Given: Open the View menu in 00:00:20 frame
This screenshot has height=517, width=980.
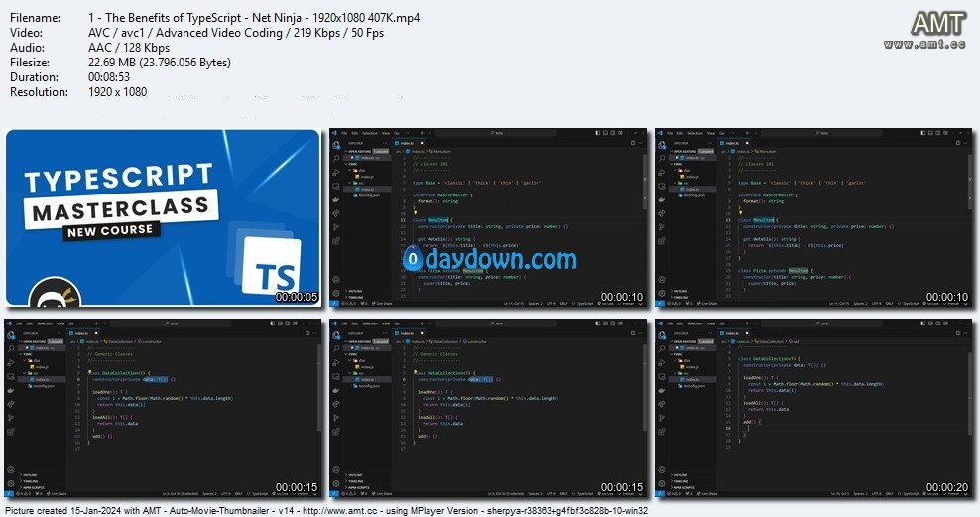Looking at the screenshot, I should coord(711,323).
